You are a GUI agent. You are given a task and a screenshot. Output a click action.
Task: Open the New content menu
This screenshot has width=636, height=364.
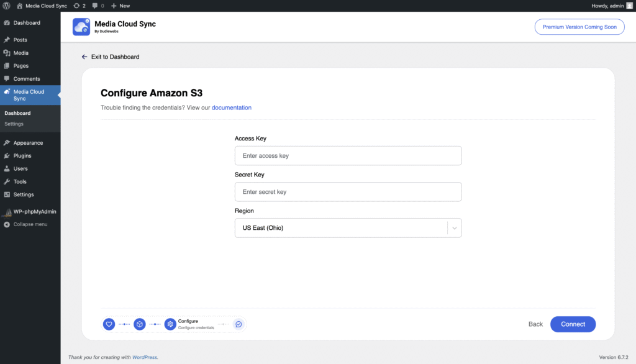pos(120,6)
